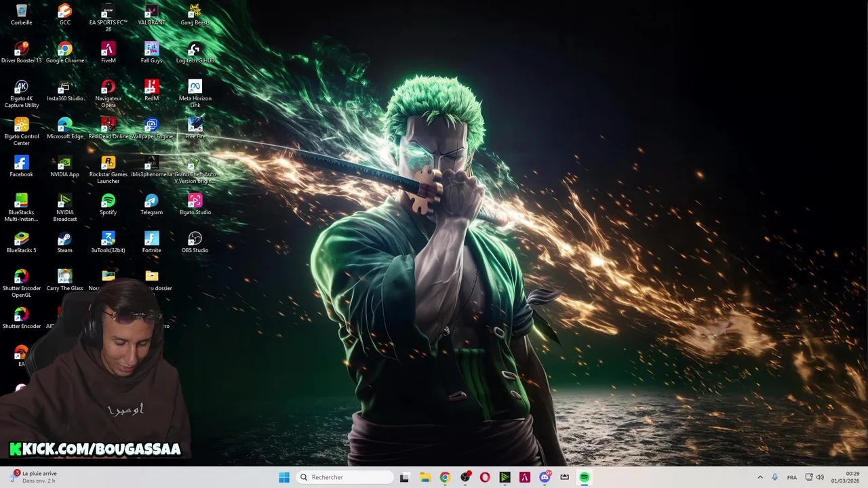This screenshot has height=488, width=868.
Task: Open Opera from the taskbar
Action: (485, 477)
